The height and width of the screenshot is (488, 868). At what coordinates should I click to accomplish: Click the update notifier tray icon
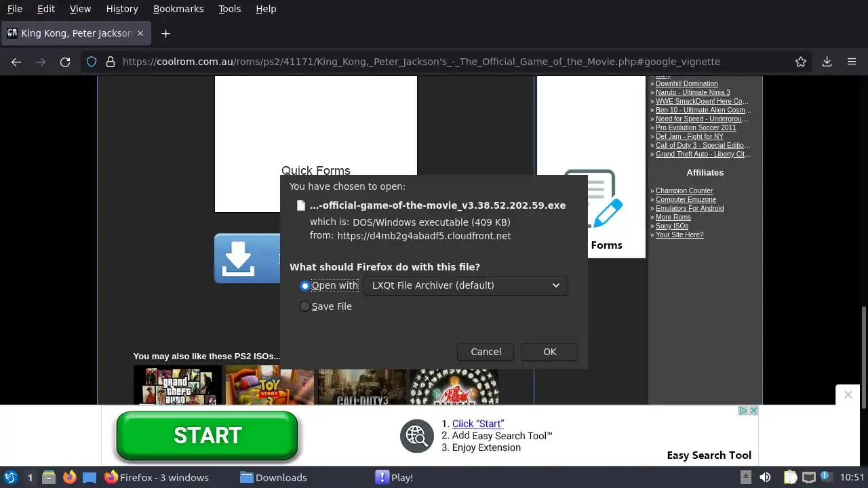[826, 477]
